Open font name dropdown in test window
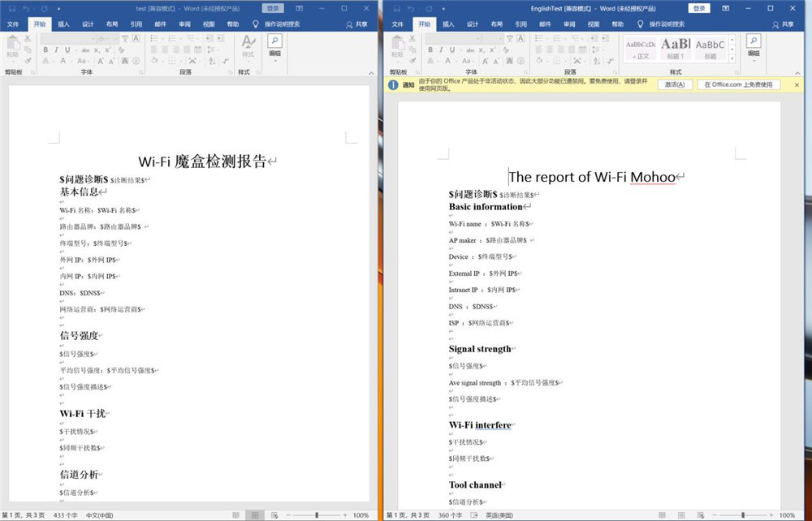 pos(93,39)
